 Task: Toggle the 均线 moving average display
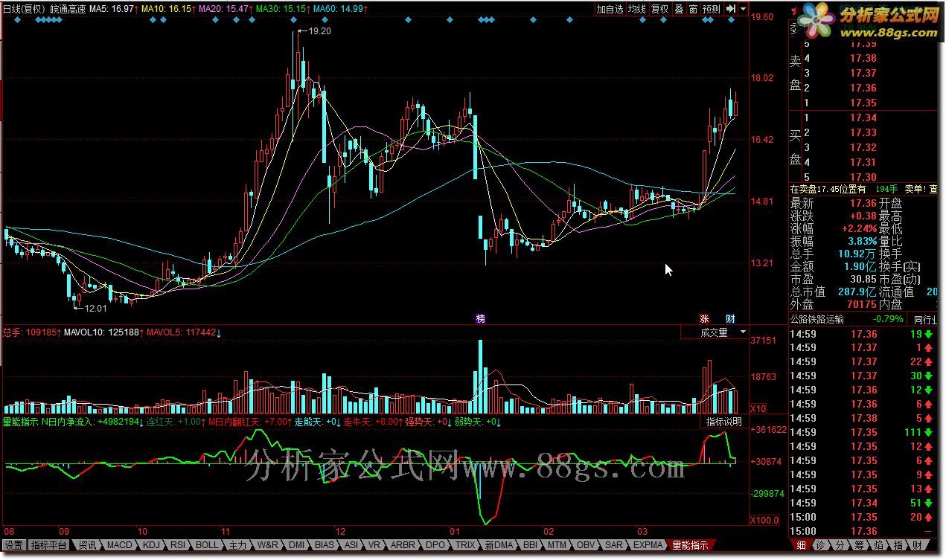pos(636,9)
